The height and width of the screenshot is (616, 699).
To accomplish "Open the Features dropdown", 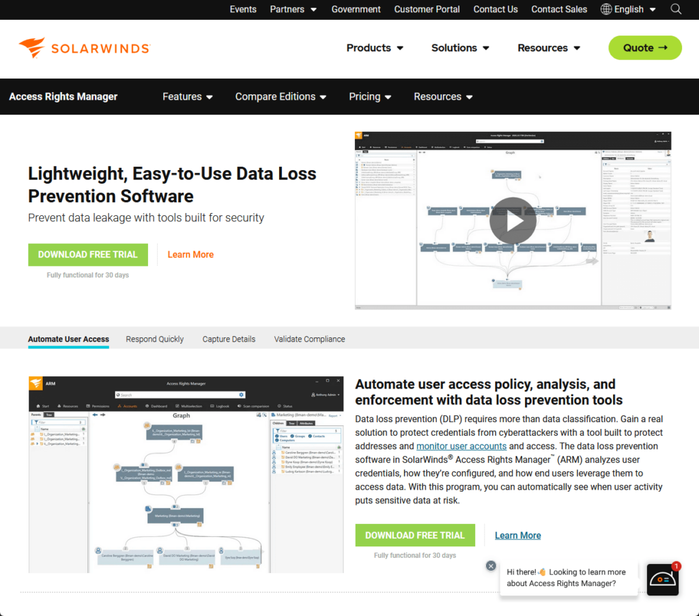I will click(x=187, y=97).
